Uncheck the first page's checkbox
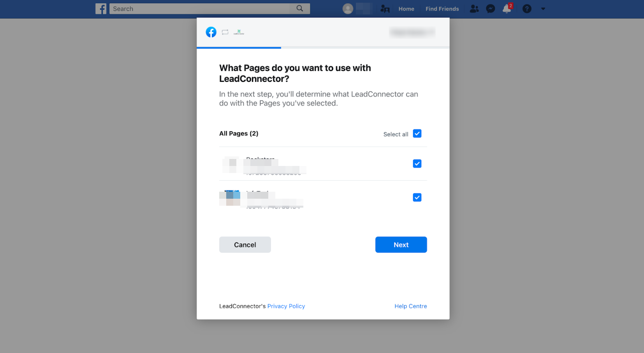This screenshot has width=644, height=353. 417,164
